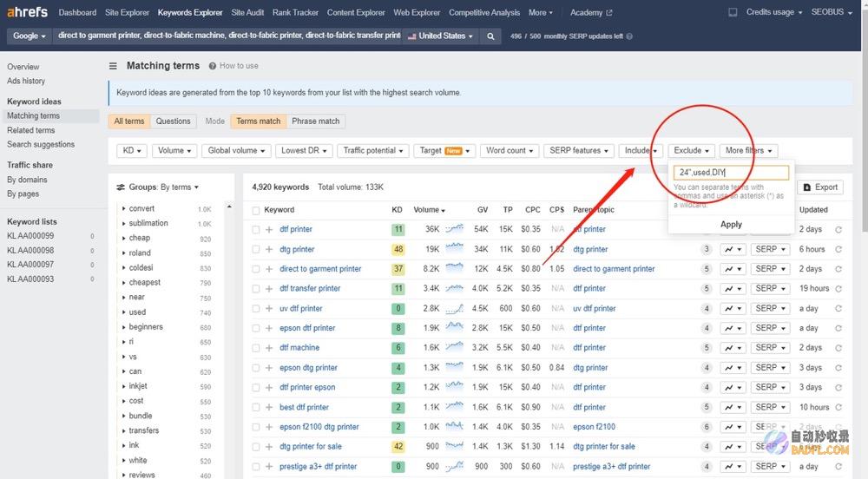
Task: Check the dtf transfer printer checkbox
Action: tap(256, 289)
